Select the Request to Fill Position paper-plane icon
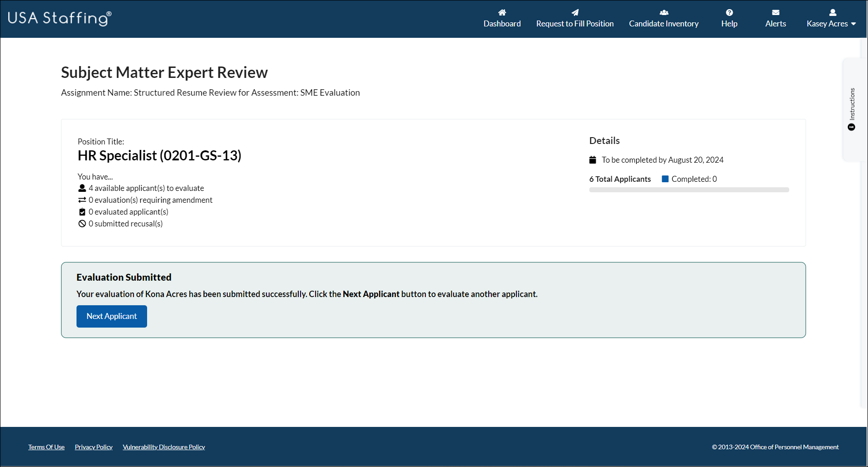This screenshot has height=467, width=868. [x=575, y=12]
